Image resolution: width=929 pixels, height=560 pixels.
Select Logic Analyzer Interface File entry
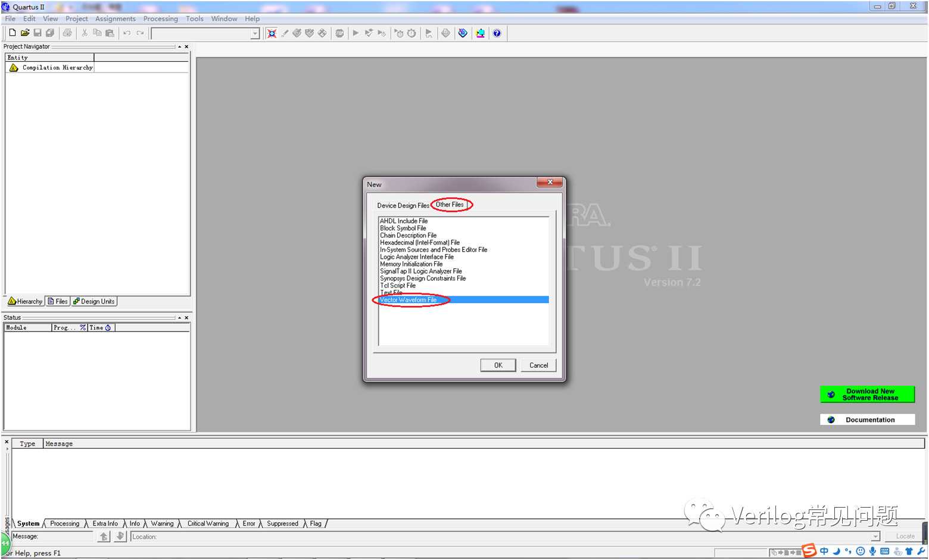pos(417,256)
